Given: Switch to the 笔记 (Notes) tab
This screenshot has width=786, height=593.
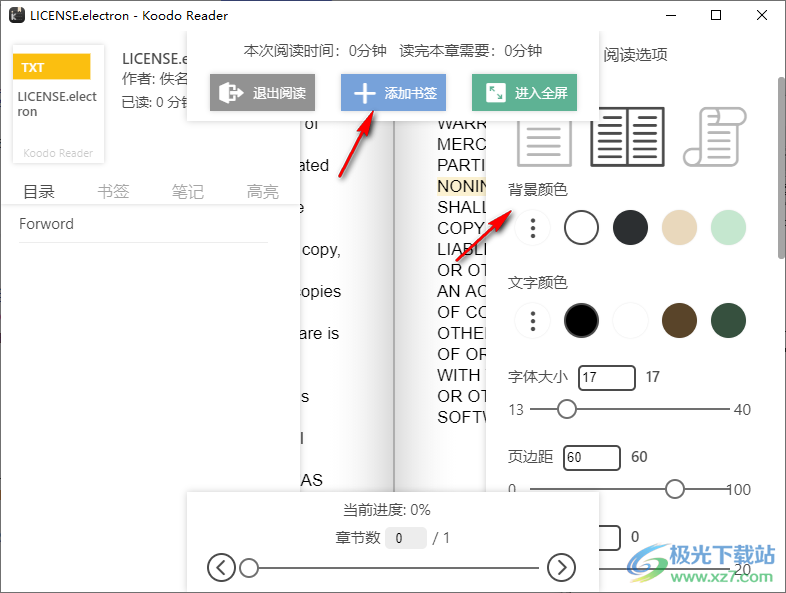Looking at the screenshot, I should [x=187, y=191].
